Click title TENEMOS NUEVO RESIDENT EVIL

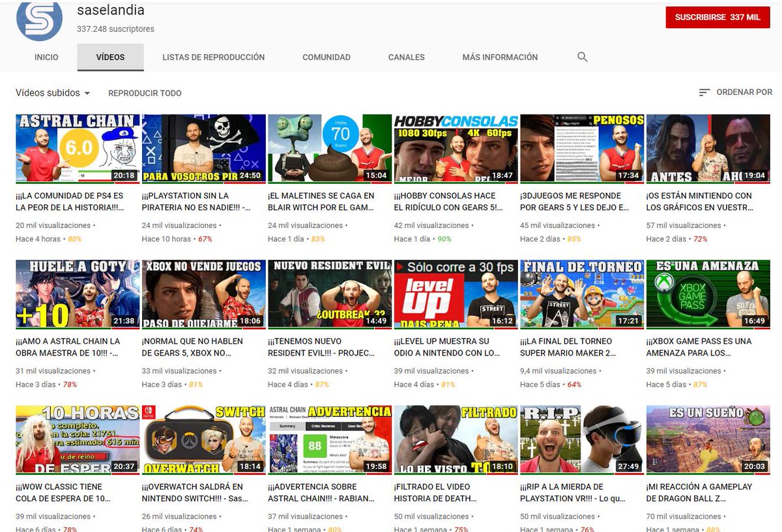pos(321,347)
